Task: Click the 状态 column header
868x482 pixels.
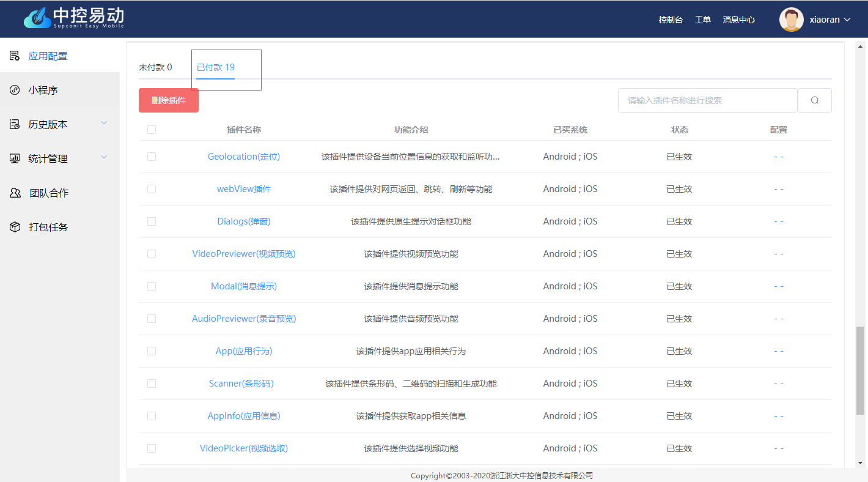Action: [680, 130]
